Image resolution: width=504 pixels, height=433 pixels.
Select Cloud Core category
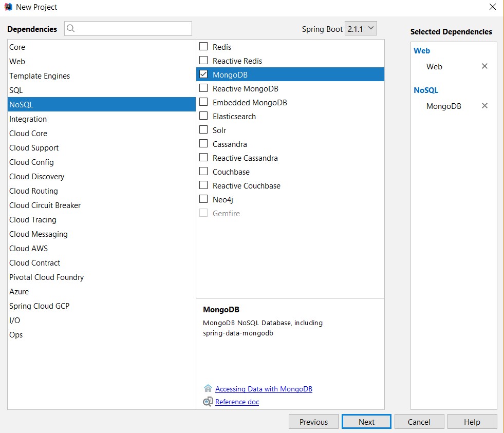tap(102, 134)
